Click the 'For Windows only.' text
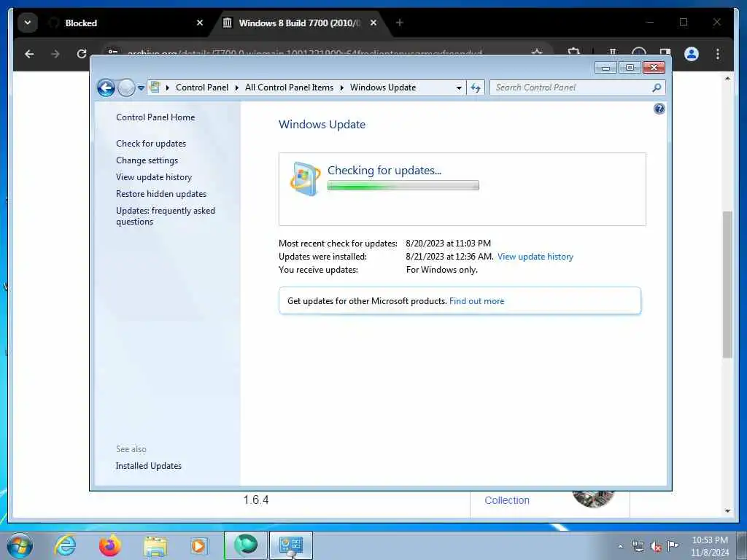 [441, 270]
